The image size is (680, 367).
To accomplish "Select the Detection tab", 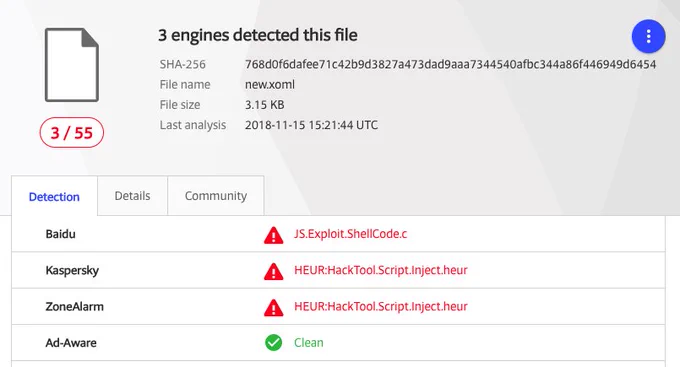I will click(54, 196).
